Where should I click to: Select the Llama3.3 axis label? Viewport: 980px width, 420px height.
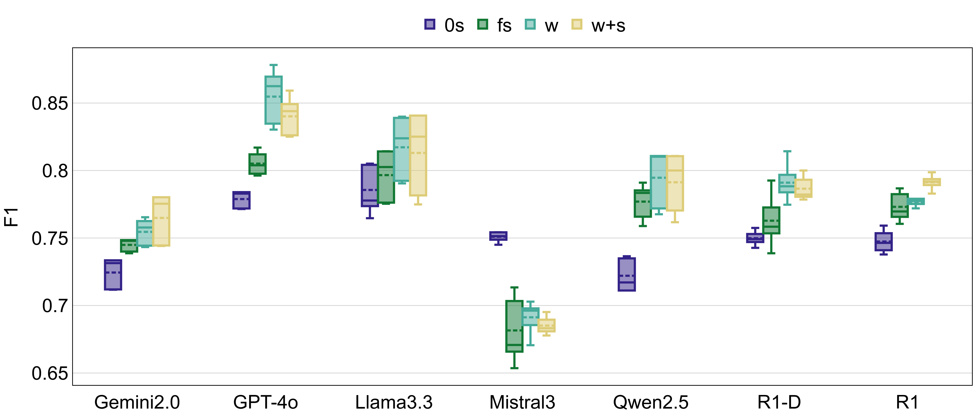coord(394,402)
